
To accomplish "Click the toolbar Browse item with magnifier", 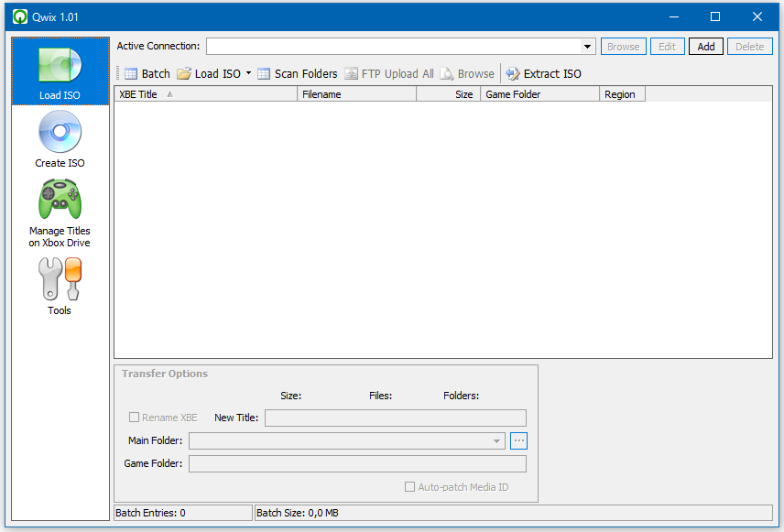I will tap(467, 74).
